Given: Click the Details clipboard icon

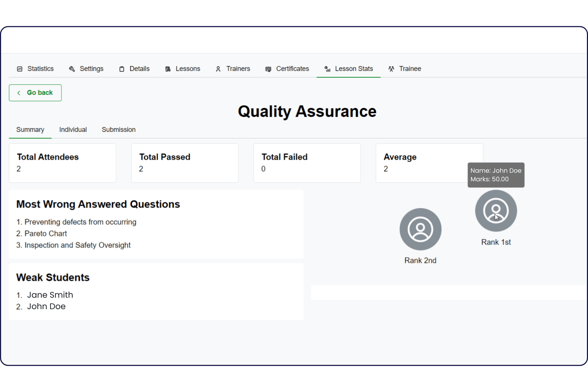Looking at the screenshot, I should (x=122, y=69).
